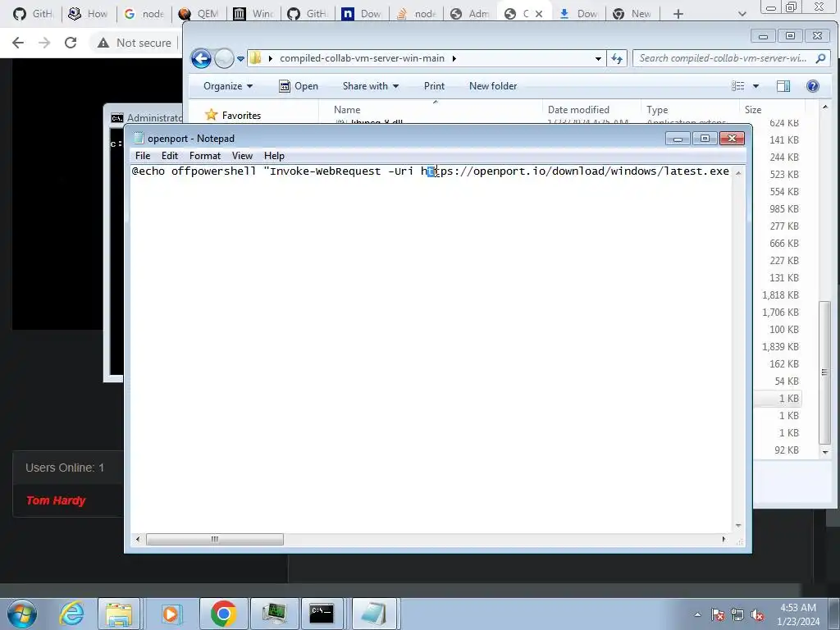This screenshot has height=630, width=840.
Task: Open Windows Explorer taskbar icon
Action: [x=119, y=614]
